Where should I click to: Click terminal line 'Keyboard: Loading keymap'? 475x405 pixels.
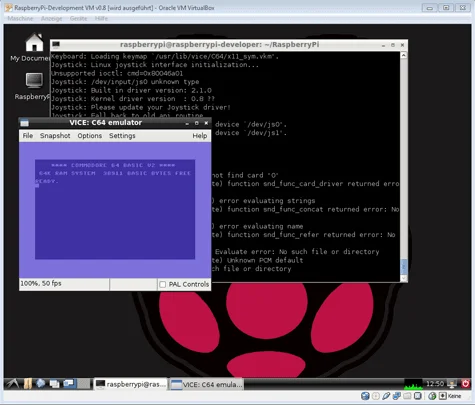[x=165, y=56]
